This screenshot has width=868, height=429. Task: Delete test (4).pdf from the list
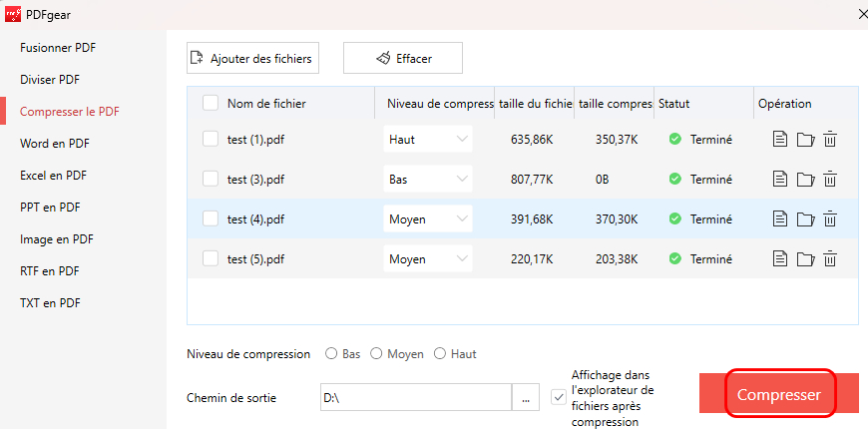pyautogui.click(x=830, y=219)
